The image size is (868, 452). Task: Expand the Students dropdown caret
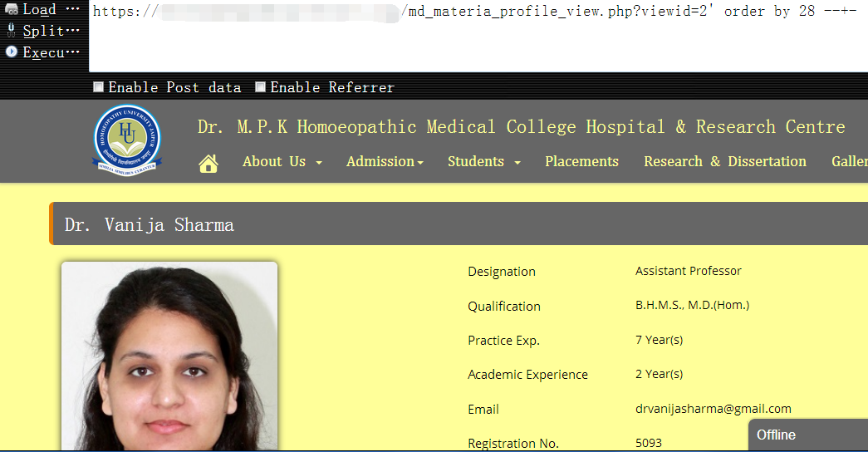coord(517,163)
